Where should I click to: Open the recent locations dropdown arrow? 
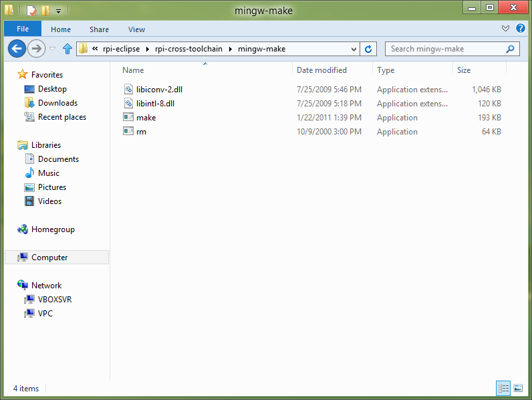tap(53, 49)
